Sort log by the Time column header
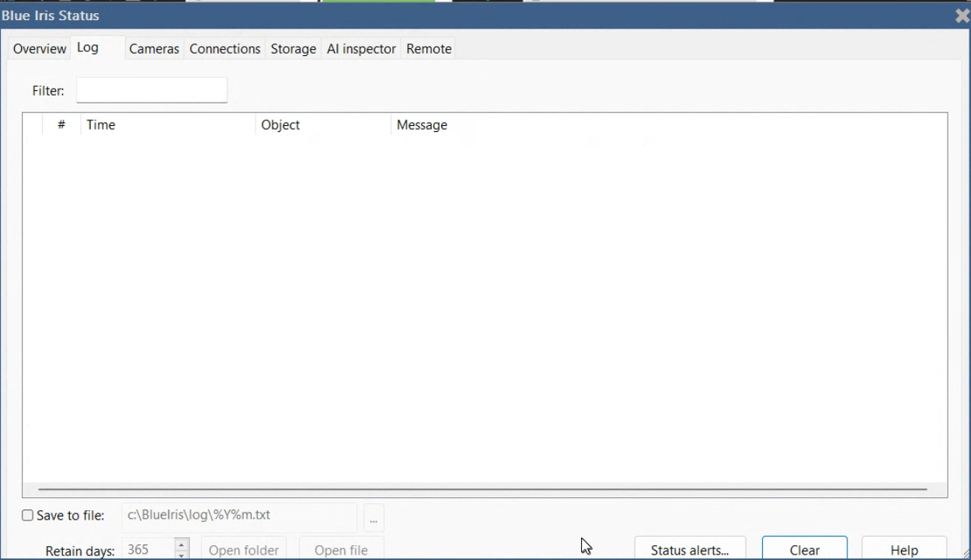971x560 pixels. point(168,125)
